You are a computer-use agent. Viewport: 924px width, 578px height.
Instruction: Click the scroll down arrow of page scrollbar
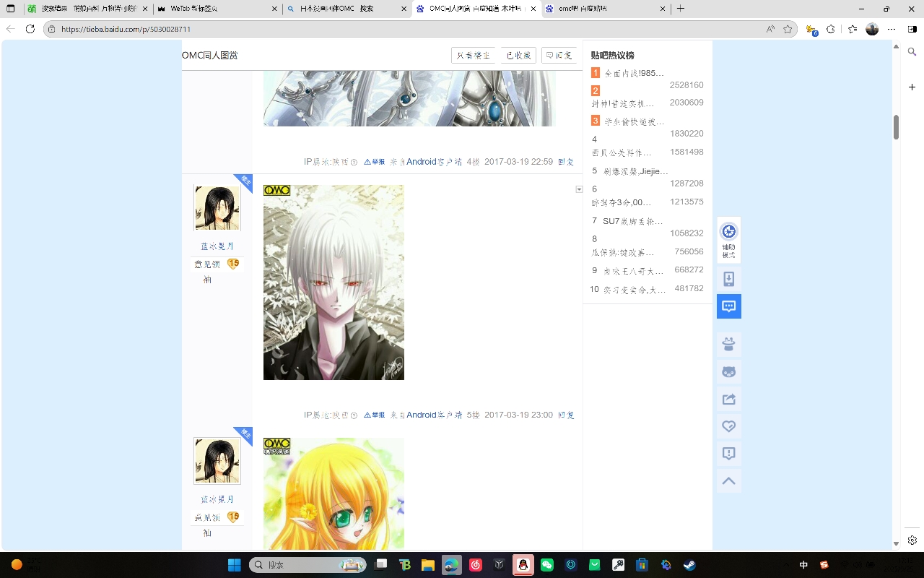point(897,543)
